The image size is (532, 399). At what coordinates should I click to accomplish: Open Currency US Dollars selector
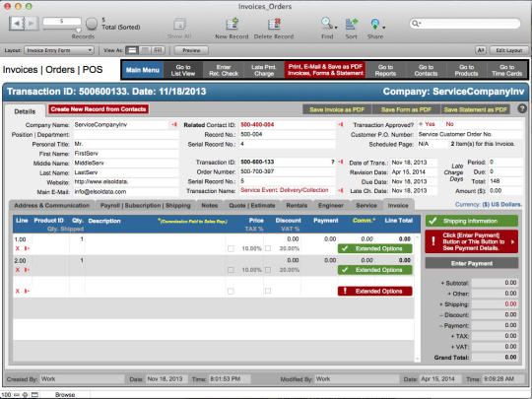488,205
